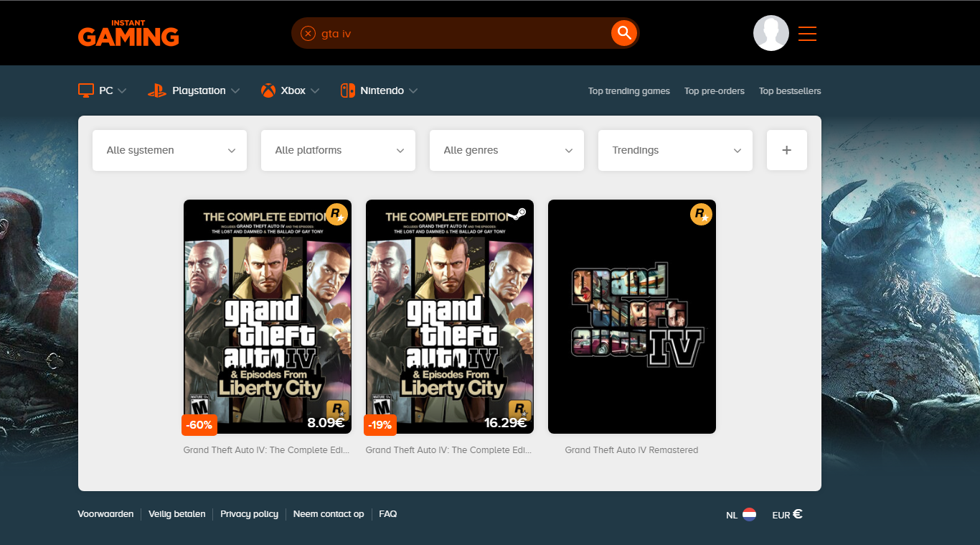Expand the PC menu chevron

[x=122, y=91]
